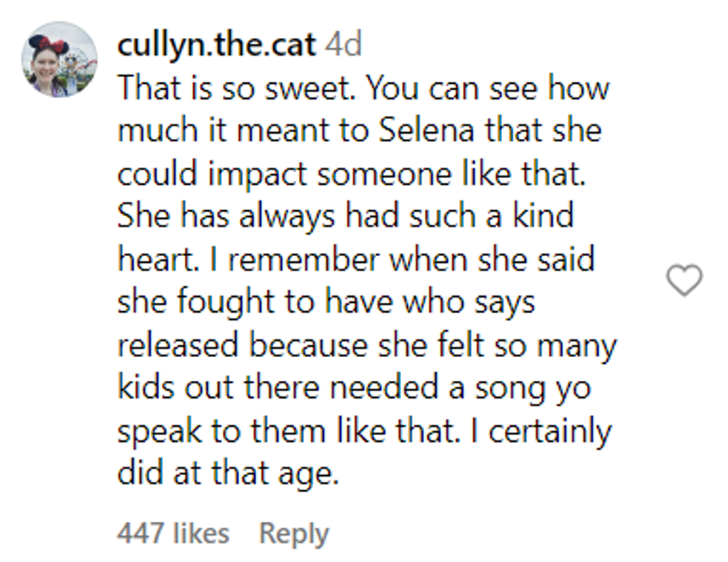Tap the heart outline beside the comment
This screenshot has height=562, width=728.
click(683, 281)
